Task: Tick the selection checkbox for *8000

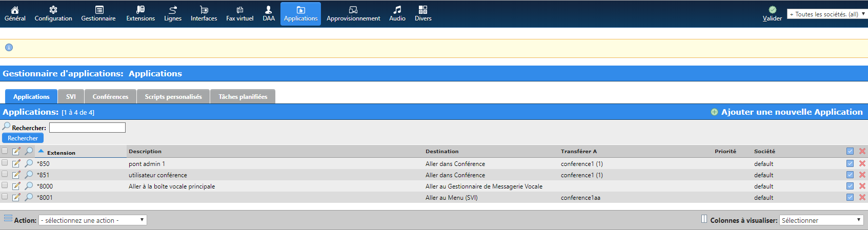Action: (5, 185)
